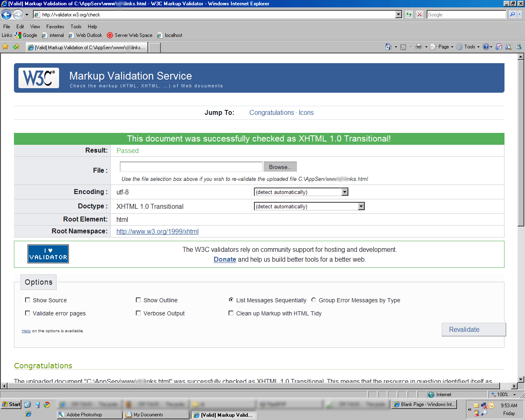Check the Verbose Output option

[x=139, y=313]
